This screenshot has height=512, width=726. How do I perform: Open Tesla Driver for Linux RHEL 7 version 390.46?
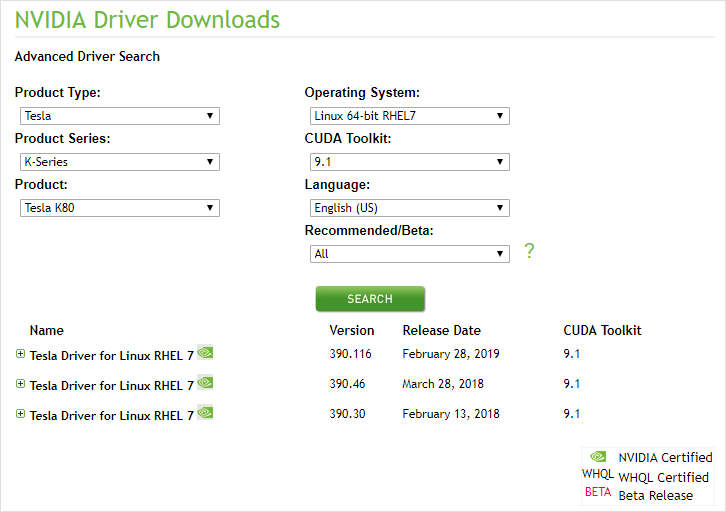(112, 386)
